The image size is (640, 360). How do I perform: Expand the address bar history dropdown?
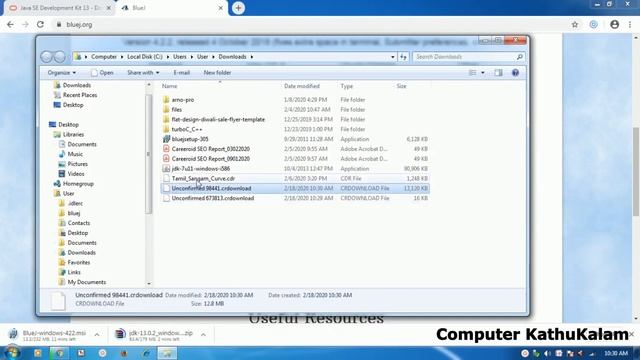tap(393, 57)
